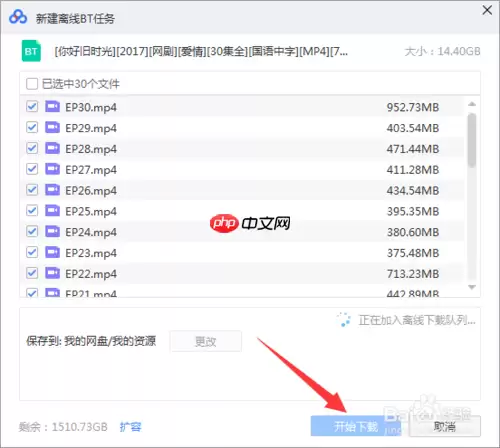Viewport: 500px width, 448px height.
Task: Click the file list scroll-down arrow
Action: point(472,287)
